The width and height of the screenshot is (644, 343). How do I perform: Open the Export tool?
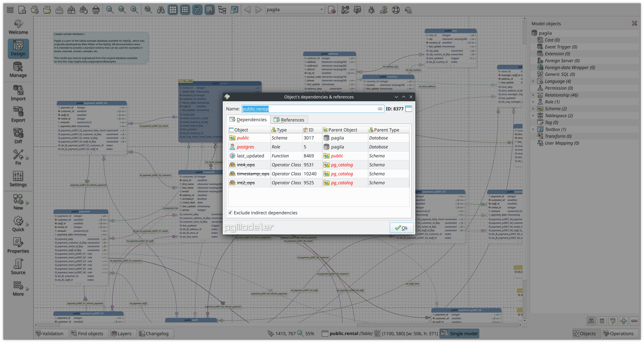18,115
